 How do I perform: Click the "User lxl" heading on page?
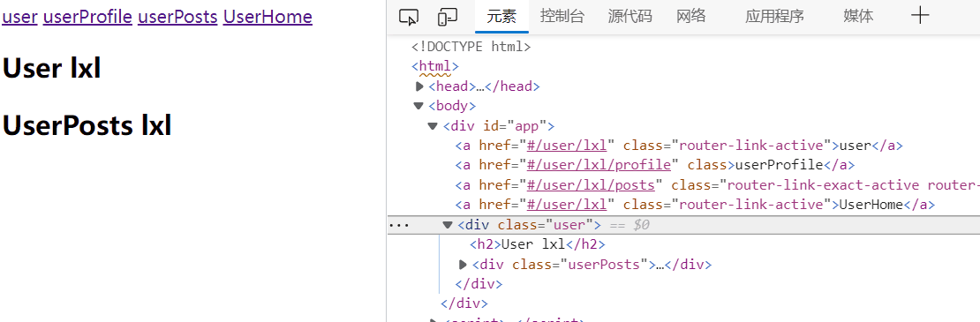pos(52,69)
